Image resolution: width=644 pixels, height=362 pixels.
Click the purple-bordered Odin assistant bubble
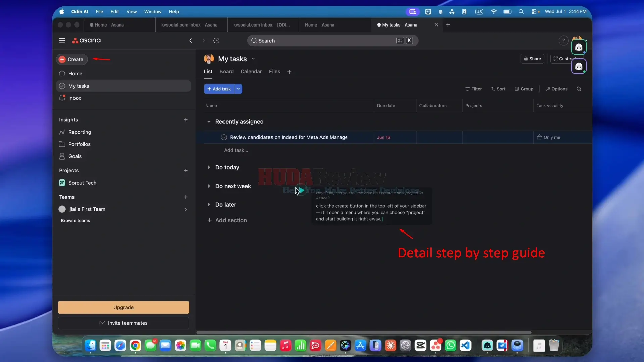pyautogui.click(x=579, y=66)
